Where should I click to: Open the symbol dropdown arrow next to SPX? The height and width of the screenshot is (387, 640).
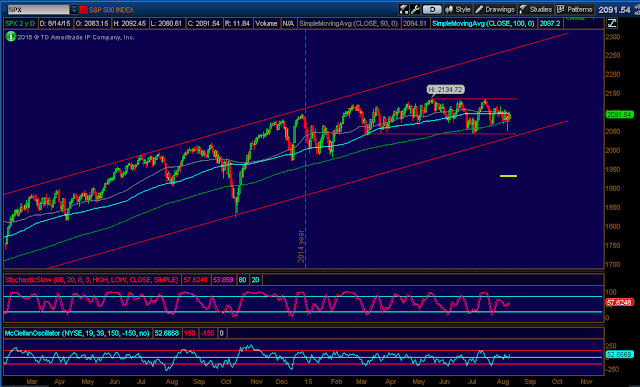point(74,9)
